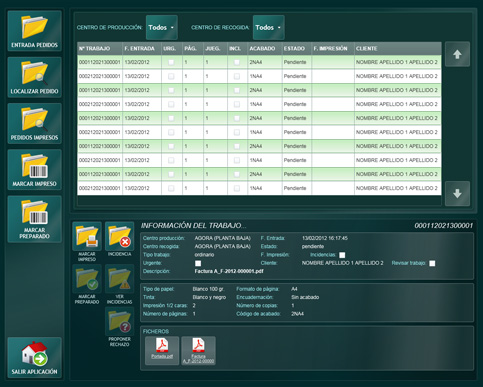This screenshot has height=387, width=483.
Task: Expand the Centro de Recogida Todos dropdown
Action: click(x=269, y=27)
